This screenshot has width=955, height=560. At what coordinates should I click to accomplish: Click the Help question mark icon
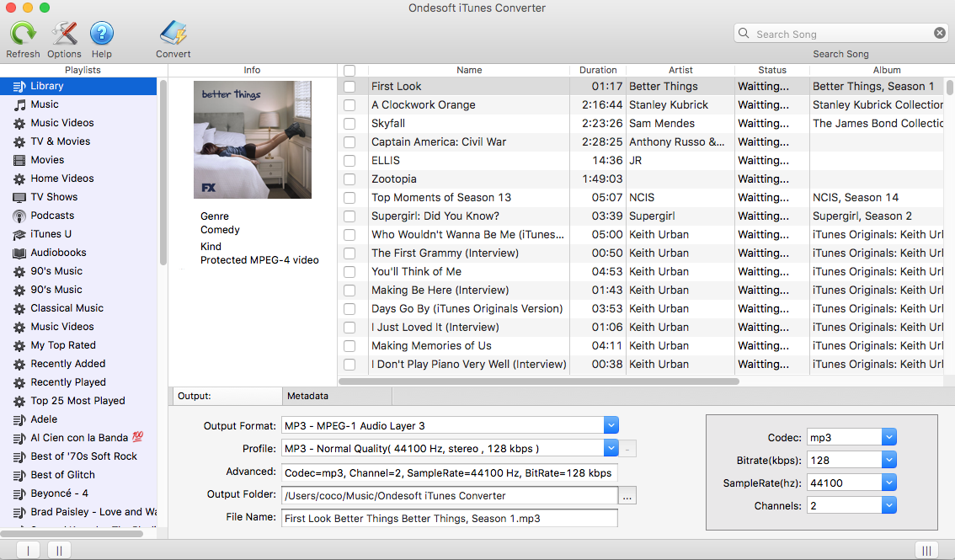click(102, 33)
